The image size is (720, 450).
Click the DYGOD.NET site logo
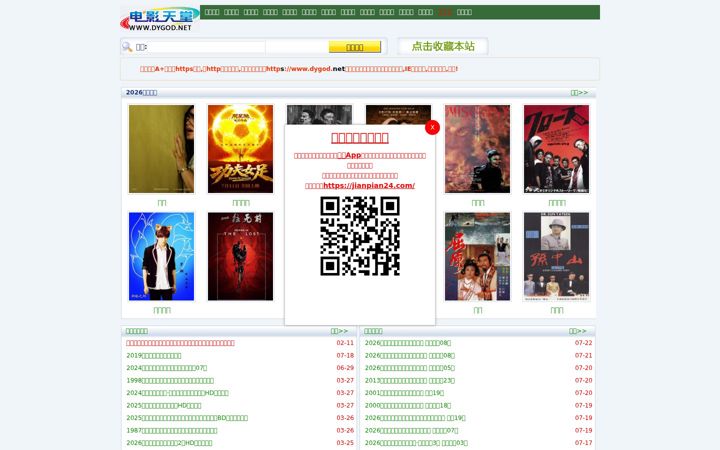click(x=159, y=19)
